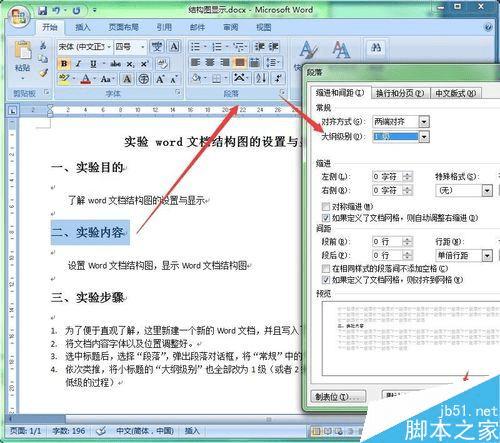Open the 中文版式 dialog tab
Viewport: 500px width, 443px height.
coord(455,93)
